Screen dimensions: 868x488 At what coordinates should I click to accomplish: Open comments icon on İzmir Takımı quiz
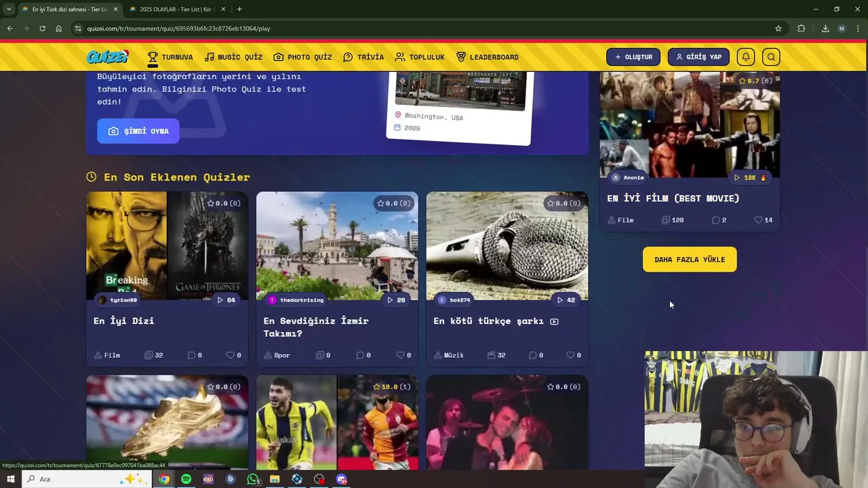pos(360,355)
